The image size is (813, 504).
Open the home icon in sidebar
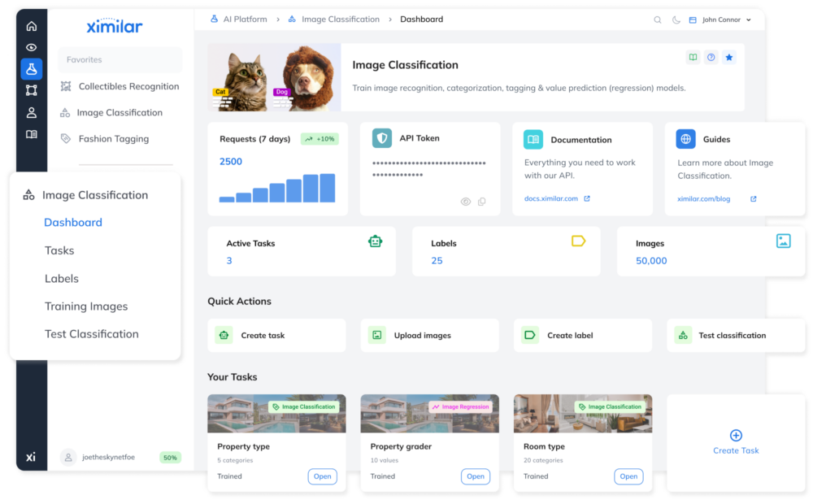pos(32,26)
